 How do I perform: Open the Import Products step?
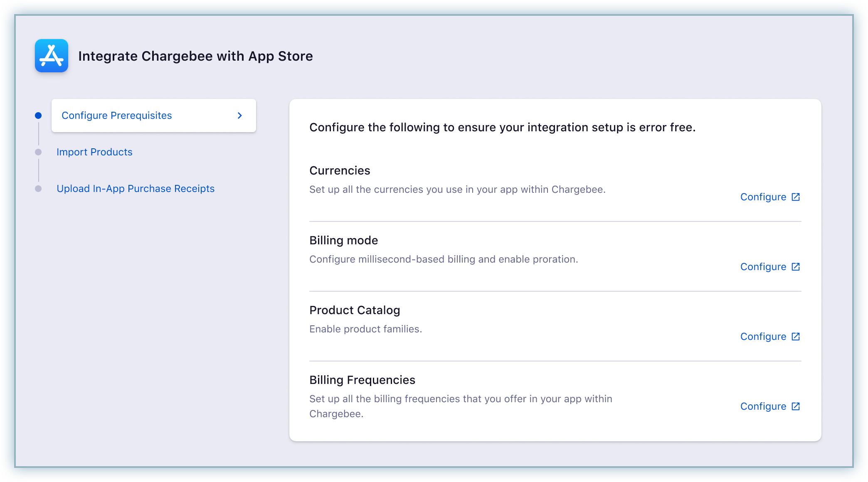coord(94,152)
